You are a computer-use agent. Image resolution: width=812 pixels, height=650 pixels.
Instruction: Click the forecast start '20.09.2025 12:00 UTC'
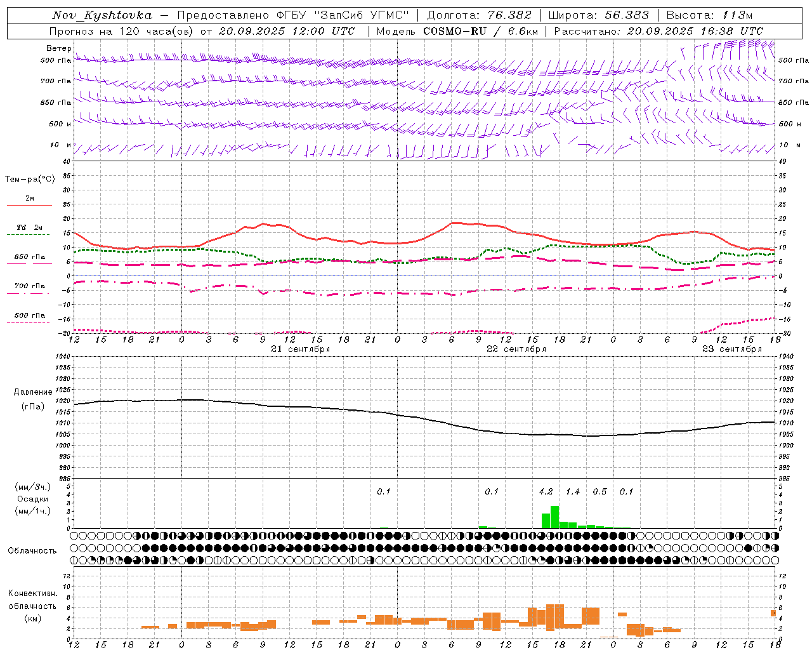[287, 31]
